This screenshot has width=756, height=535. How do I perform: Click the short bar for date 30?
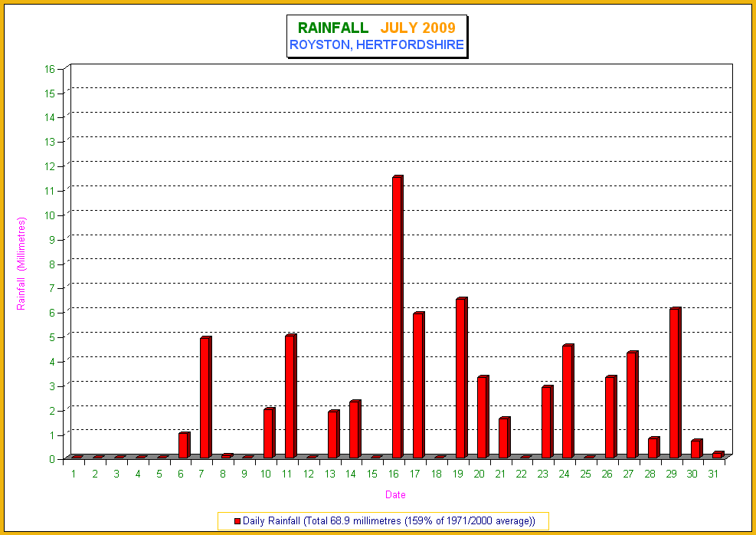[x=697, y=448]
